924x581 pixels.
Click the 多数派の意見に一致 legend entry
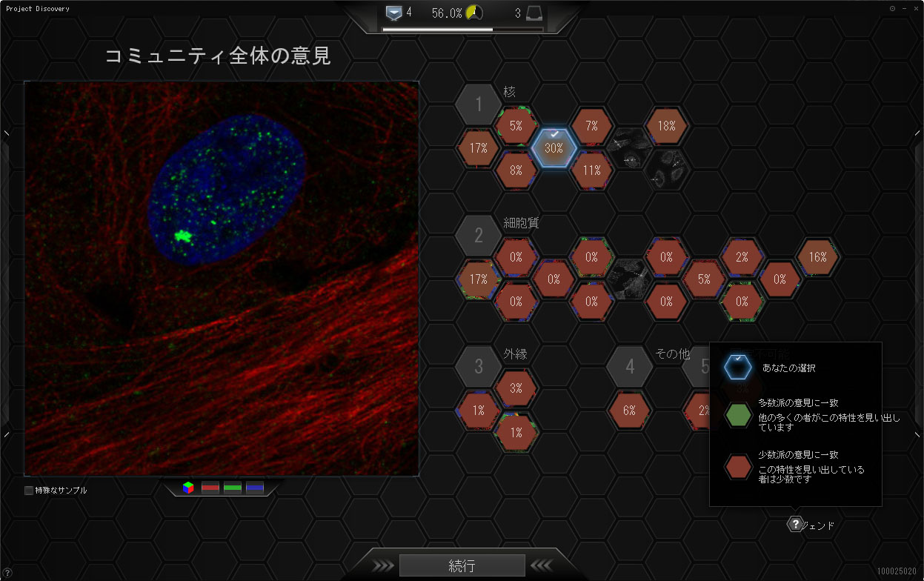[x=812, y=415]
